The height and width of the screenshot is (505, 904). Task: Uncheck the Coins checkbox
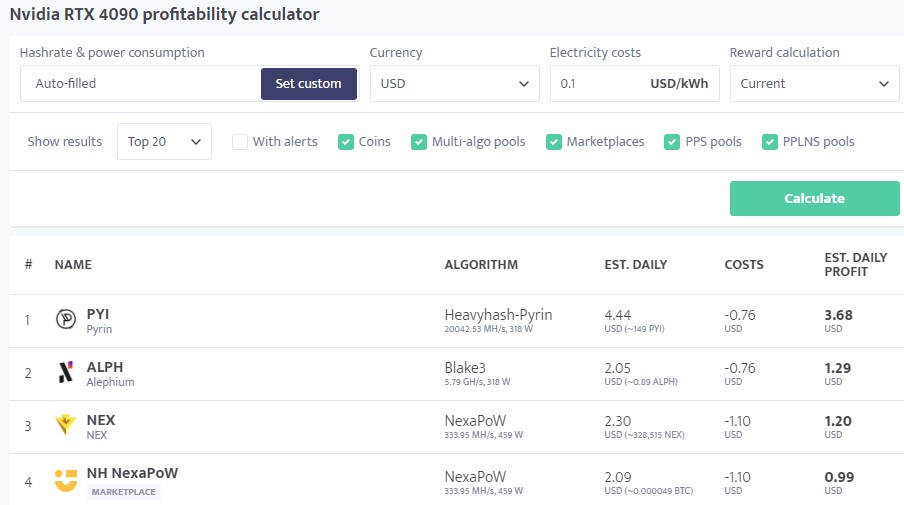coord(346,142)
